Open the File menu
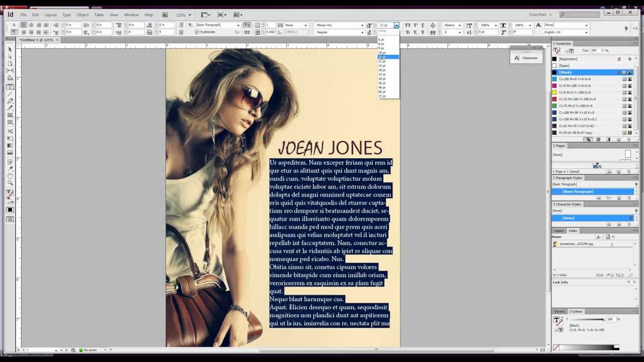644x362 pixels. click(x=23, y=15)
